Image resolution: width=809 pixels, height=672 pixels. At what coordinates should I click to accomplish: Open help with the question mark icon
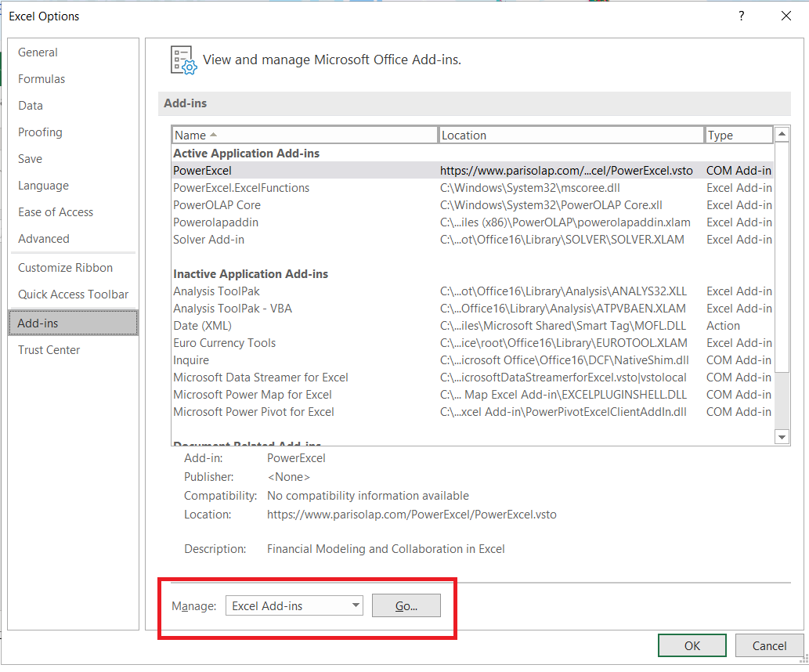[x=742, y=16]
